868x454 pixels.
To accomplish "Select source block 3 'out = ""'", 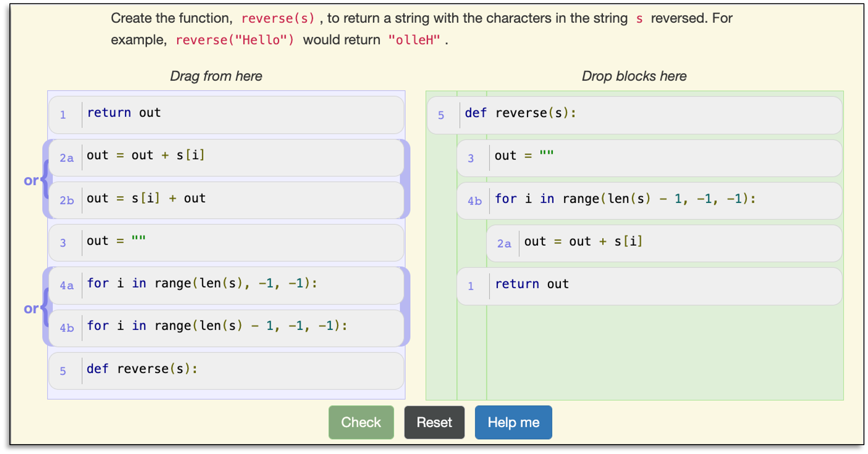I will click(226, 242).
